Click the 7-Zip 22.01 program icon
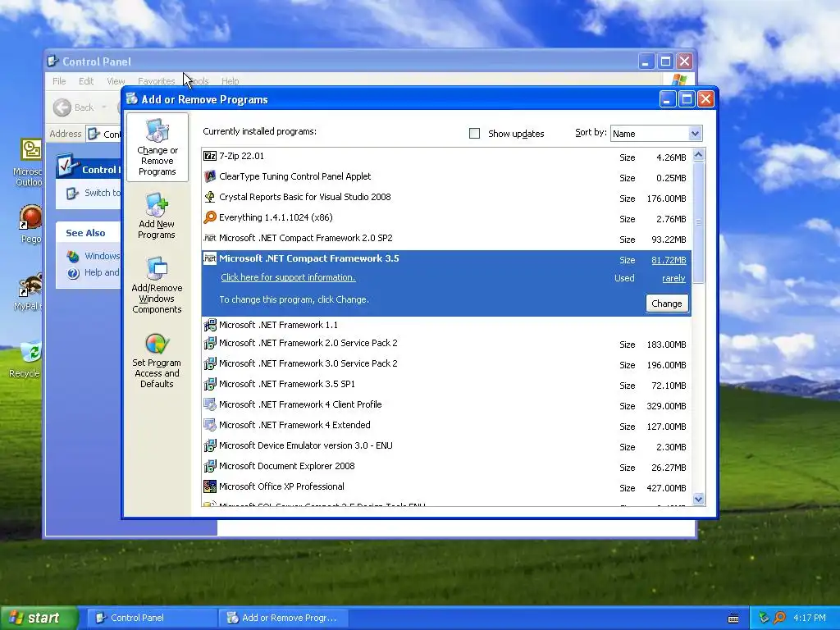 (x=210, y=156)
